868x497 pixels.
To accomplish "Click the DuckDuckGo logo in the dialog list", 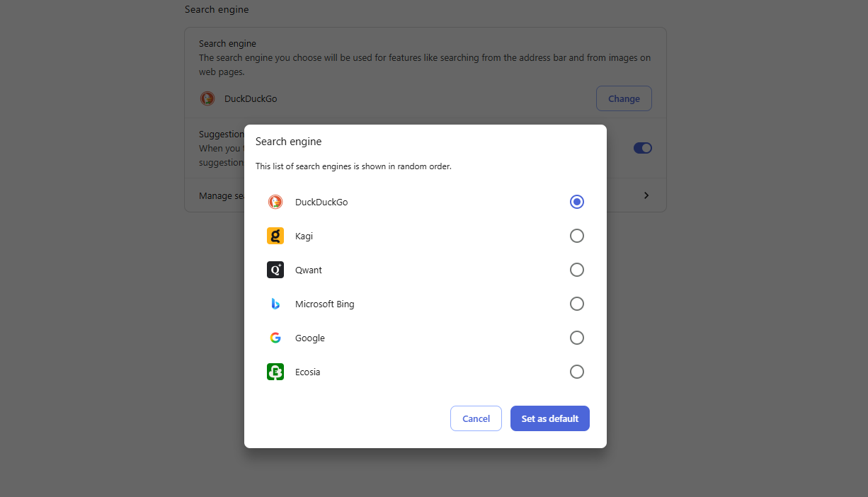I will coord(275,202).
